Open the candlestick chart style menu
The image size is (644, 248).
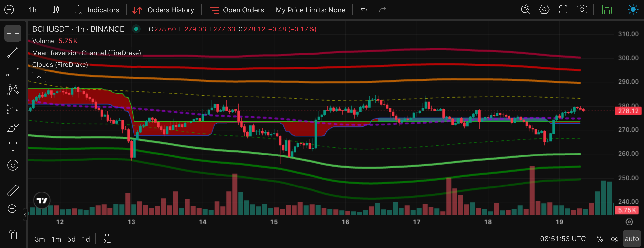55,10
